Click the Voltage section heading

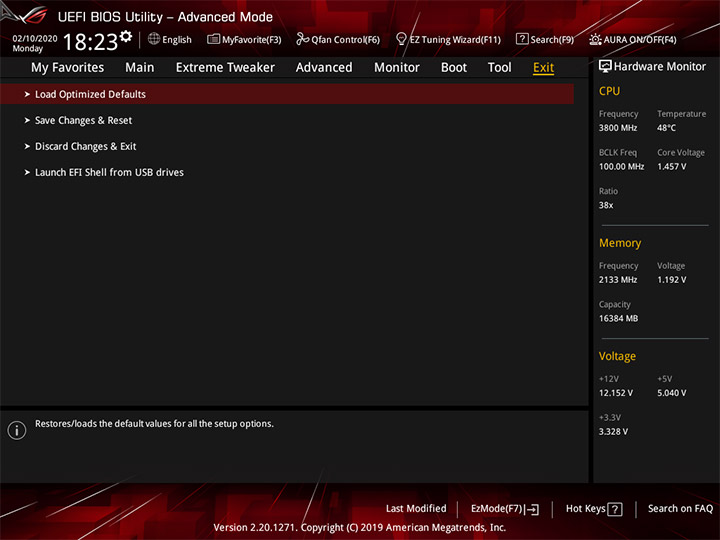pyautogui.click(x=617, y=356)
